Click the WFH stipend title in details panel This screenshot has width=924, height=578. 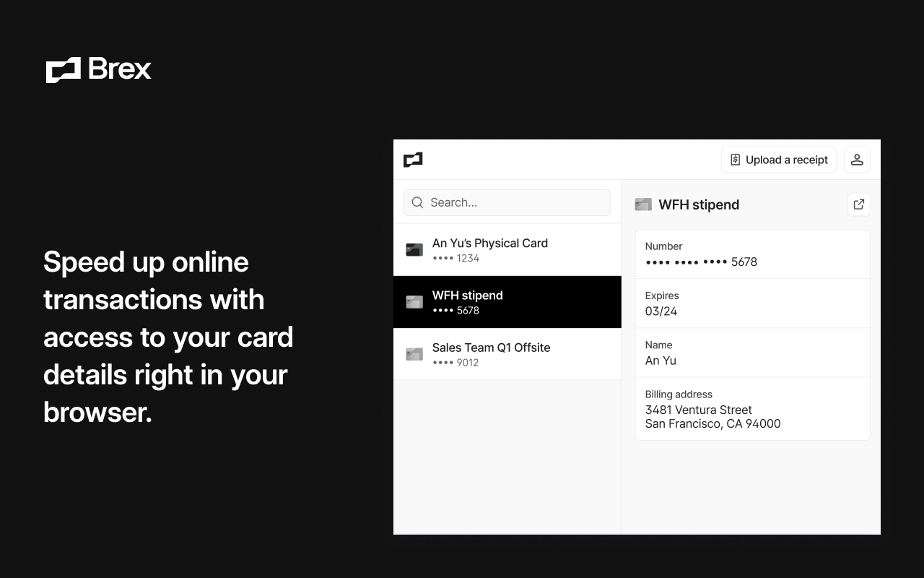[x=699, y=204]
